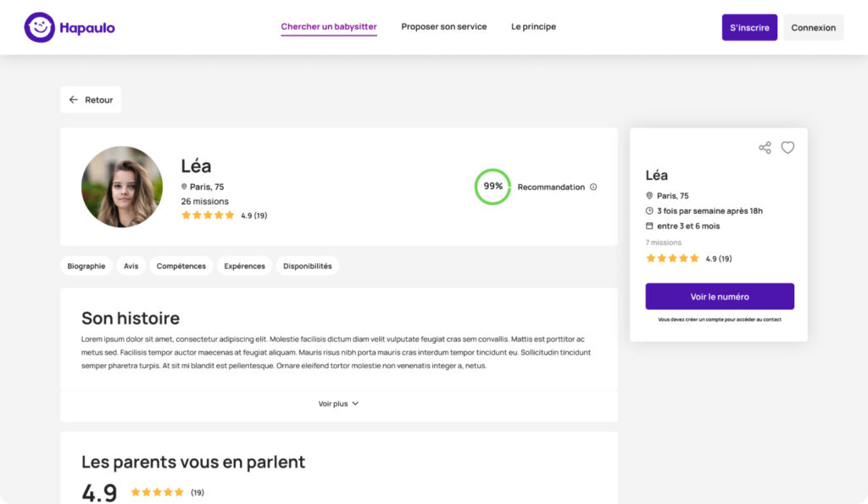Viewport: 868px width, 504px height.
Task: Jump to the Disponibilités section tab
Action: [307, 266]
